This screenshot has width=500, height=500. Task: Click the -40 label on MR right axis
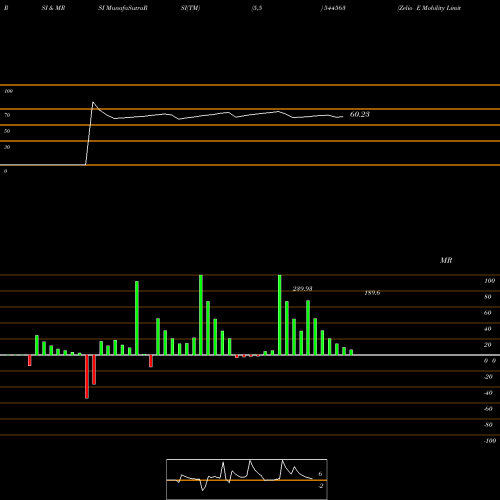488,393
